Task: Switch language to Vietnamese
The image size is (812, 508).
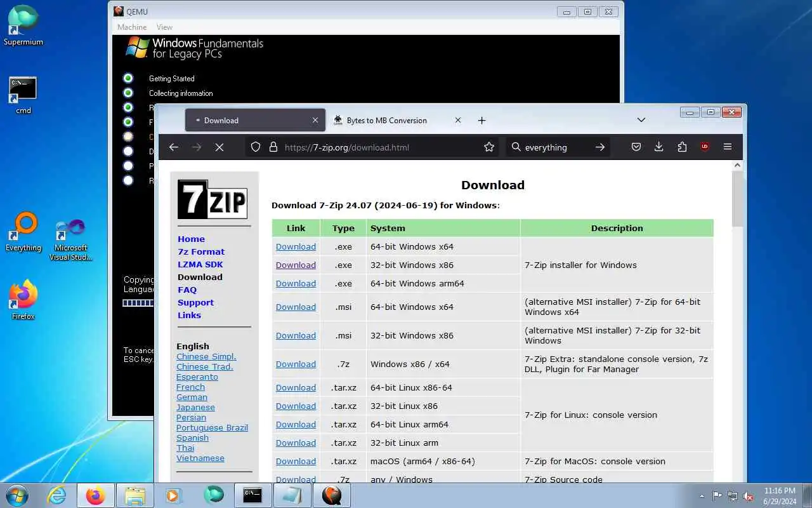Action: point(200,458)
